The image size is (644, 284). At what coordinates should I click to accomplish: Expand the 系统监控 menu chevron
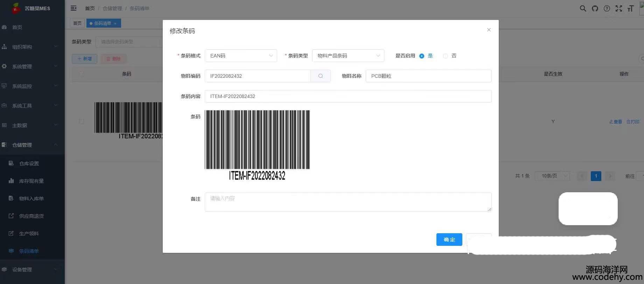point(56,86)
